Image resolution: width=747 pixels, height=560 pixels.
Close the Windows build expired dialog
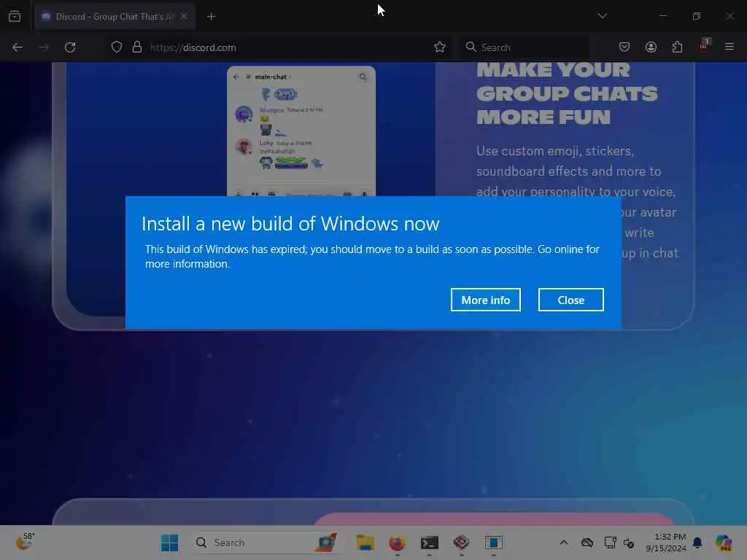[570, 300]
